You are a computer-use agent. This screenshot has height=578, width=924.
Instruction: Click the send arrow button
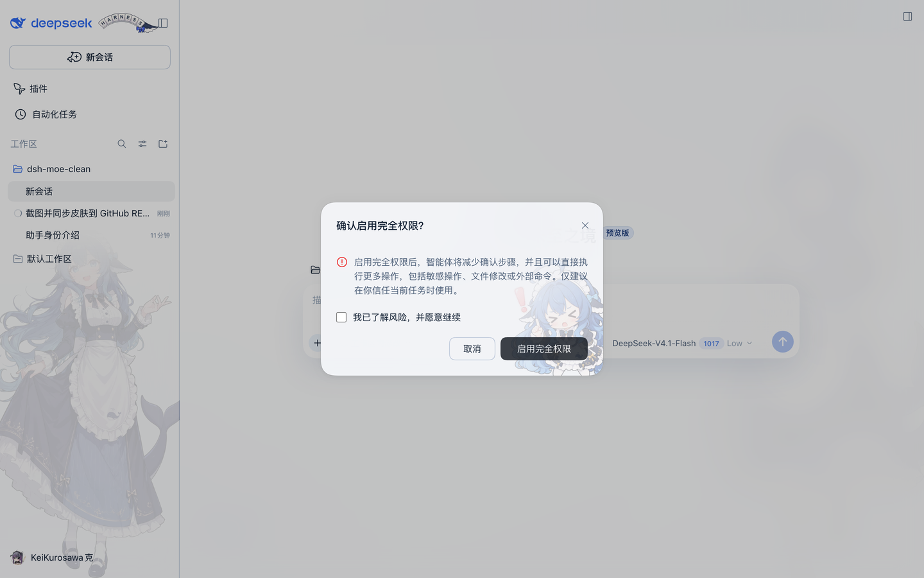tap(782, 342)
